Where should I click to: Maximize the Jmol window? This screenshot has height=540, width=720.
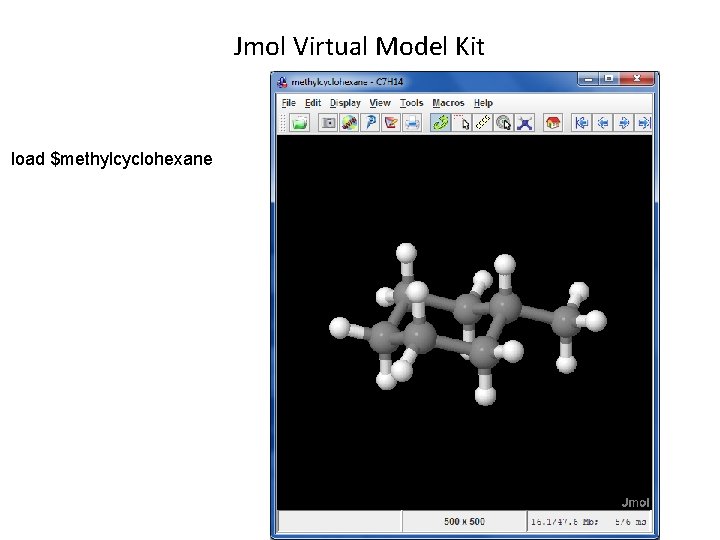coord(609,79)
